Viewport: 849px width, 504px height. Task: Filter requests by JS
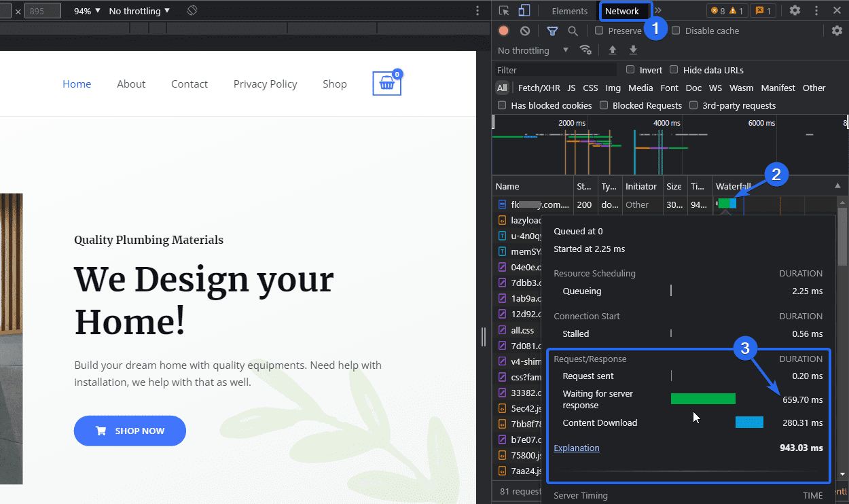coord(571,88)
